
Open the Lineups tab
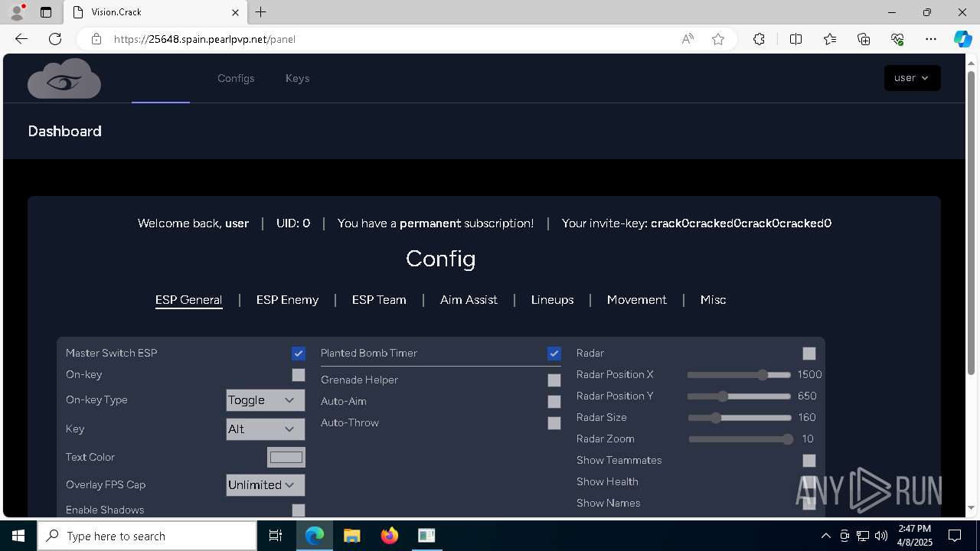click(x=552, y=300)
